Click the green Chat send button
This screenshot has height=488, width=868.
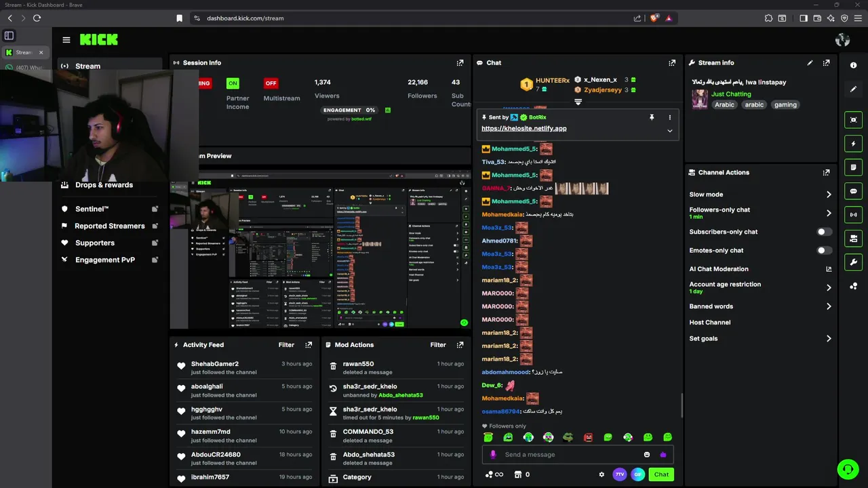661,474
